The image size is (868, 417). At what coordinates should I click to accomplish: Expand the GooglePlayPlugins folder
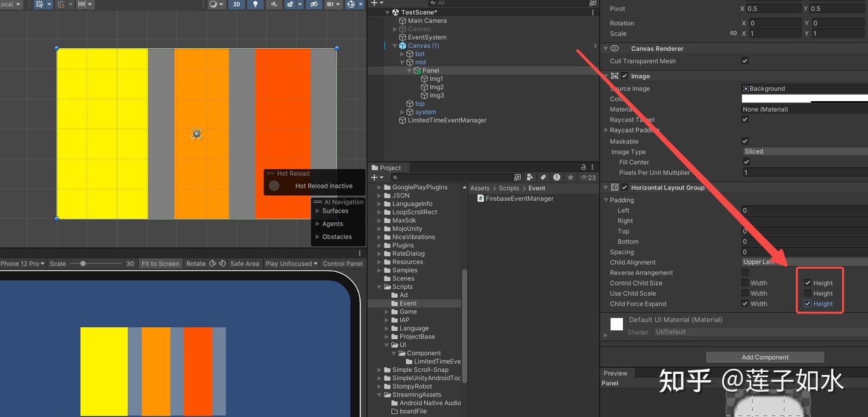[x=380, y=187]
